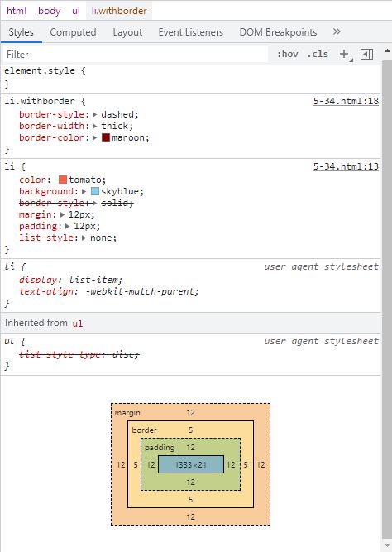Open the Layout tab
This screenshot has width=392, height=552.
127,32
